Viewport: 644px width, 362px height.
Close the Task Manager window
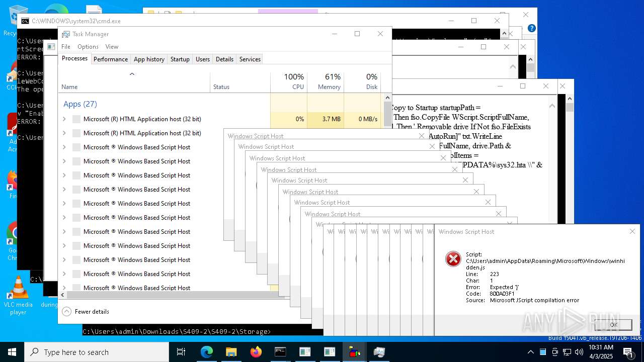380,34
